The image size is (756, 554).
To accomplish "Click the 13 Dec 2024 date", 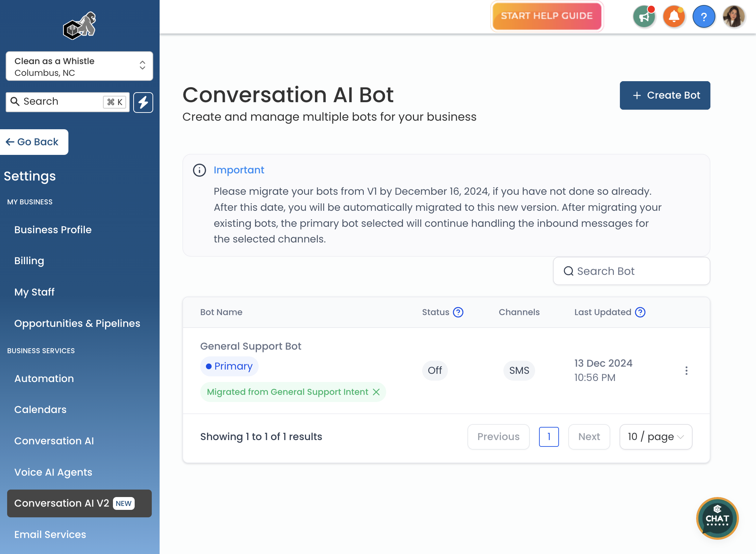I will coord(604,363).
